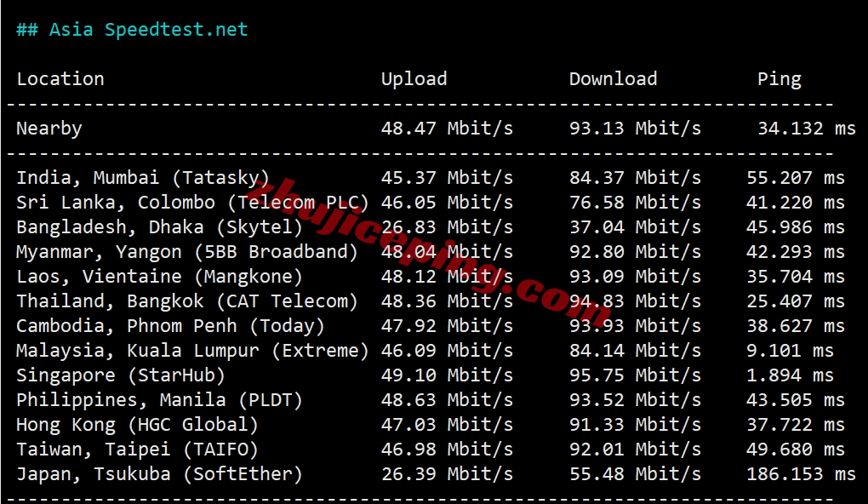Click Malaysia, Kuala Lumpur (Extreme) entry

192,351
